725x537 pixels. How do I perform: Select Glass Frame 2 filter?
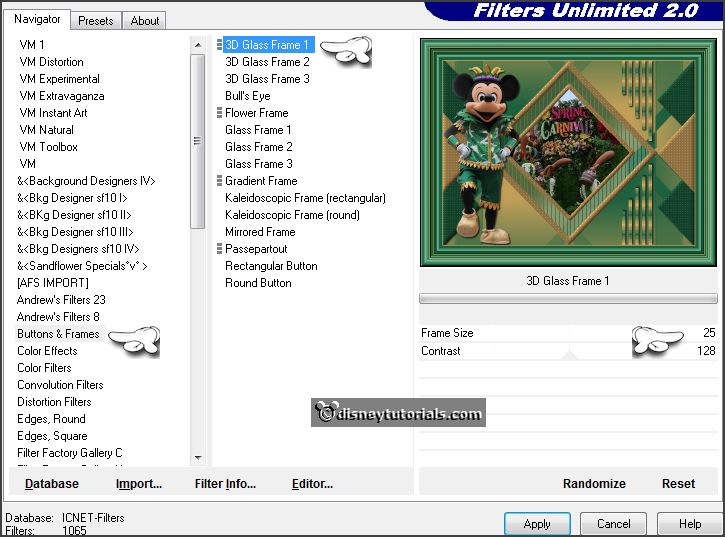258,147
